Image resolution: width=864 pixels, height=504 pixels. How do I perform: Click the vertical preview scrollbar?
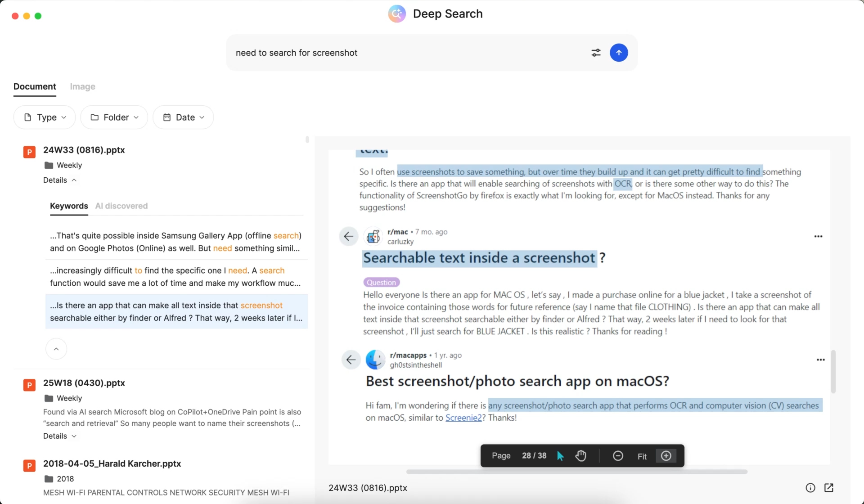coord(833,372)
